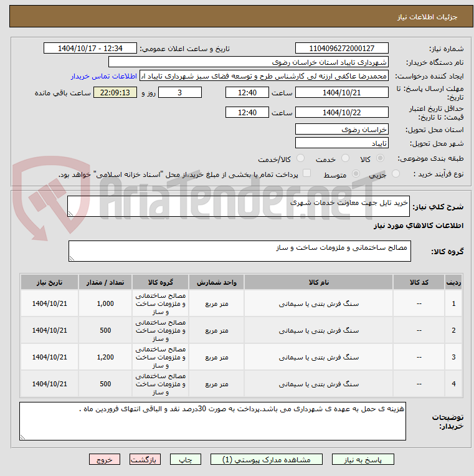Click the شماره نیاز number field

[342, 48]
